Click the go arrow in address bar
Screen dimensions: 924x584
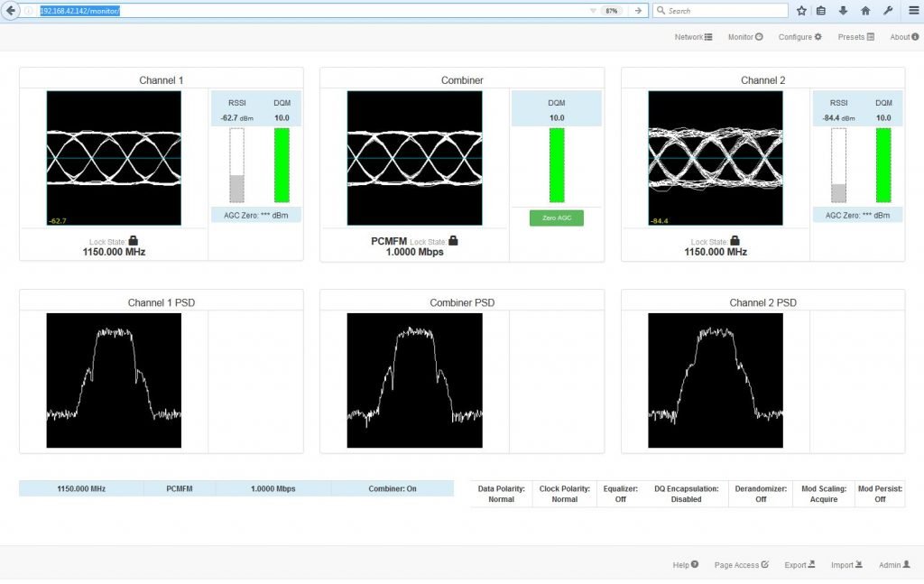(x=638, y=11)
